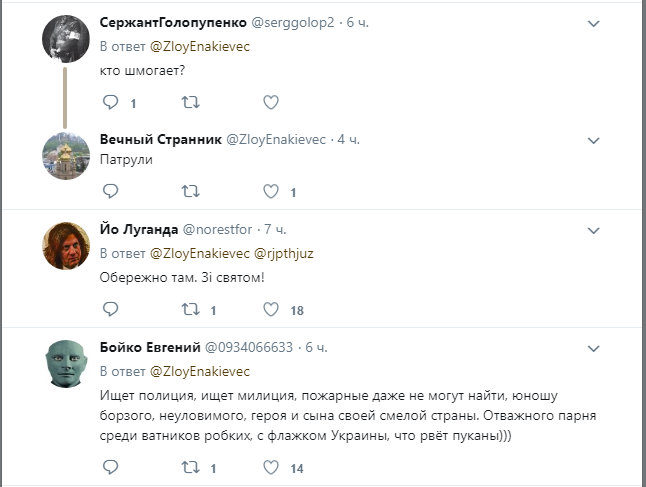Like Бойко Евгений's tweet with 14 likes
Image resolution: width=646 pixels, height=487 pixels.
click(270, 467)
